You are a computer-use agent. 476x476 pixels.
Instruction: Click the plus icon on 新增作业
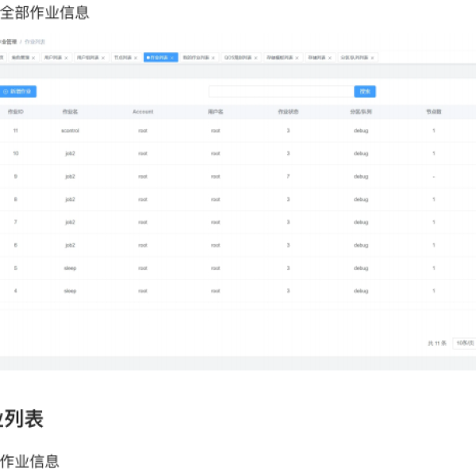coord(6,92)
